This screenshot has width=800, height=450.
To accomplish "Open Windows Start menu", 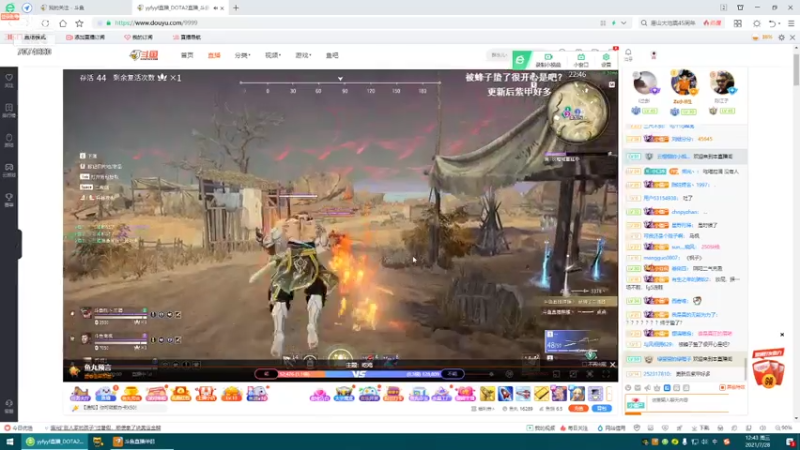I will click(9, 442).
